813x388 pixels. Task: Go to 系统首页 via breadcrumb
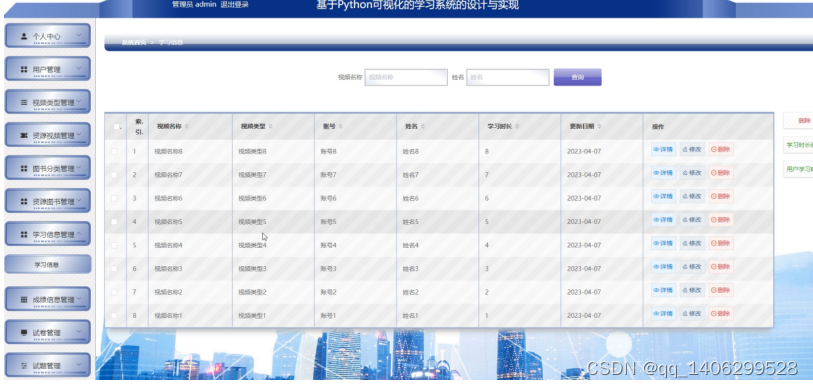[x=134, y=43]
